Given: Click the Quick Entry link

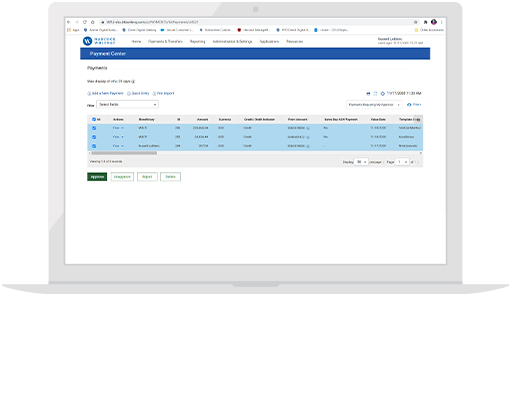Looking at the screenshot, I should [x=138, y=93].
